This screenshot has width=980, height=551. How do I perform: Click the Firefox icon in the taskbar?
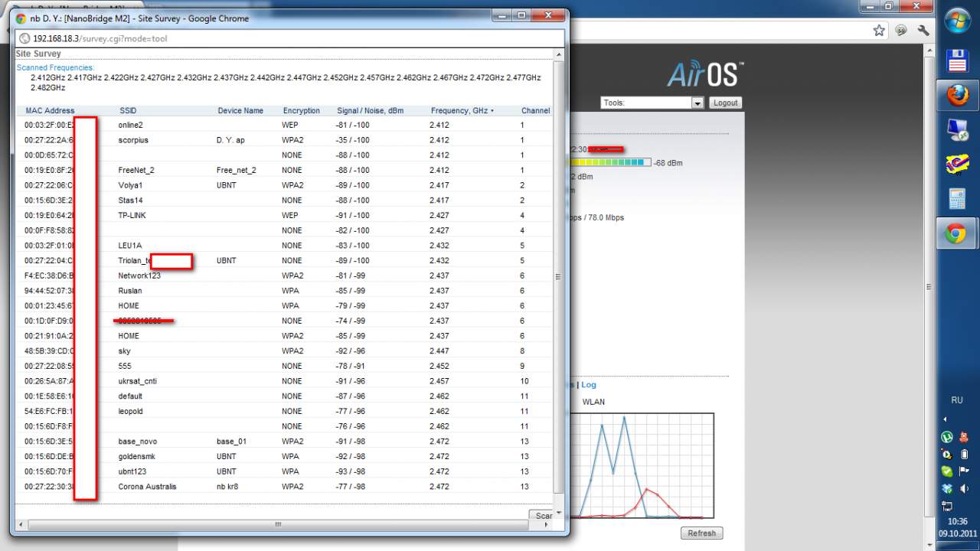click(x=956, y=95)
